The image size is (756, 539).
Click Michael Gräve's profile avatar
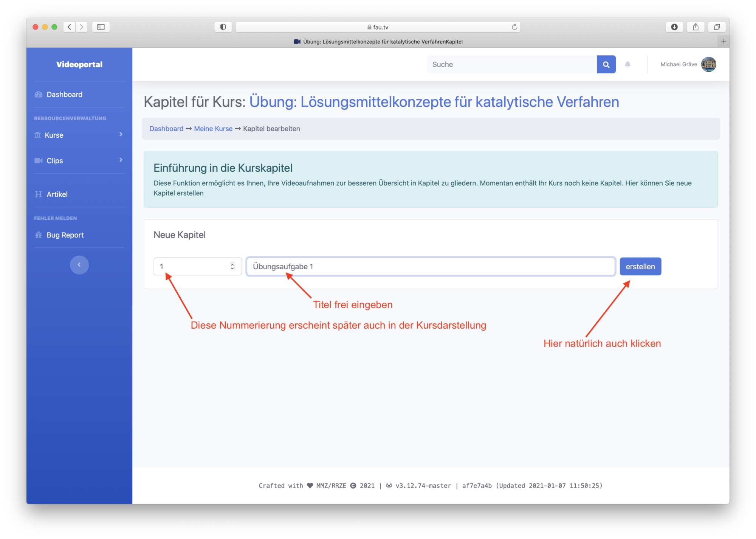[708, 64]
